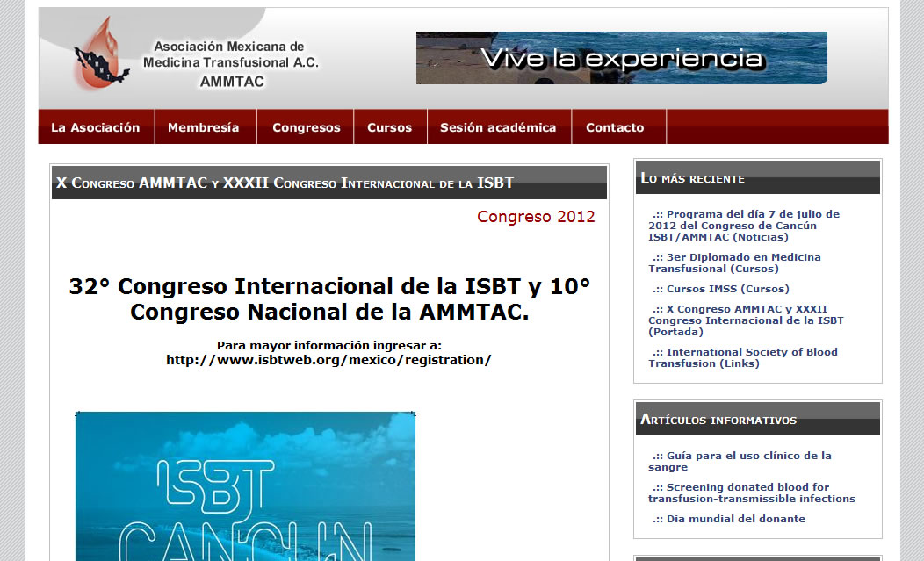Click the 'Congreso 2012' red label

536,217
